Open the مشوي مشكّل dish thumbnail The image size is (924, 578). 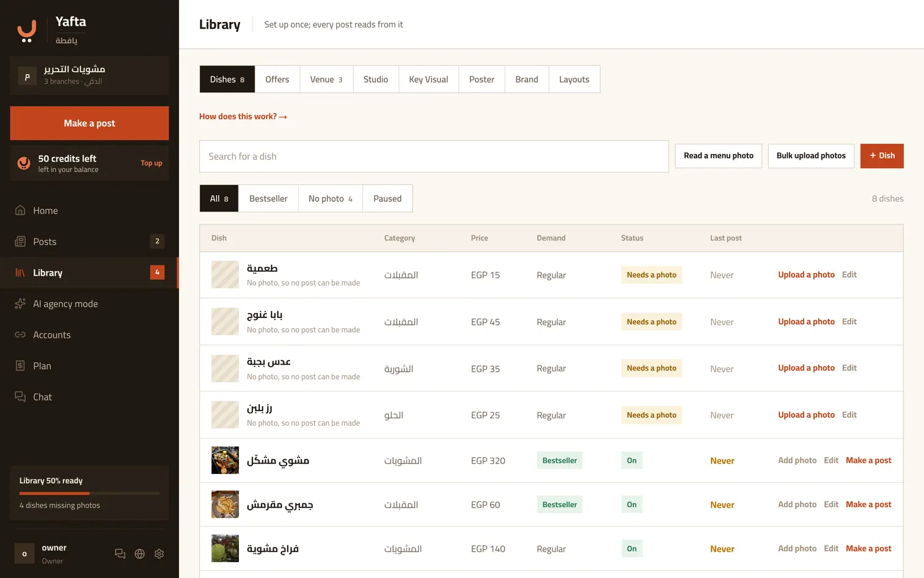(x=225, y=461)
